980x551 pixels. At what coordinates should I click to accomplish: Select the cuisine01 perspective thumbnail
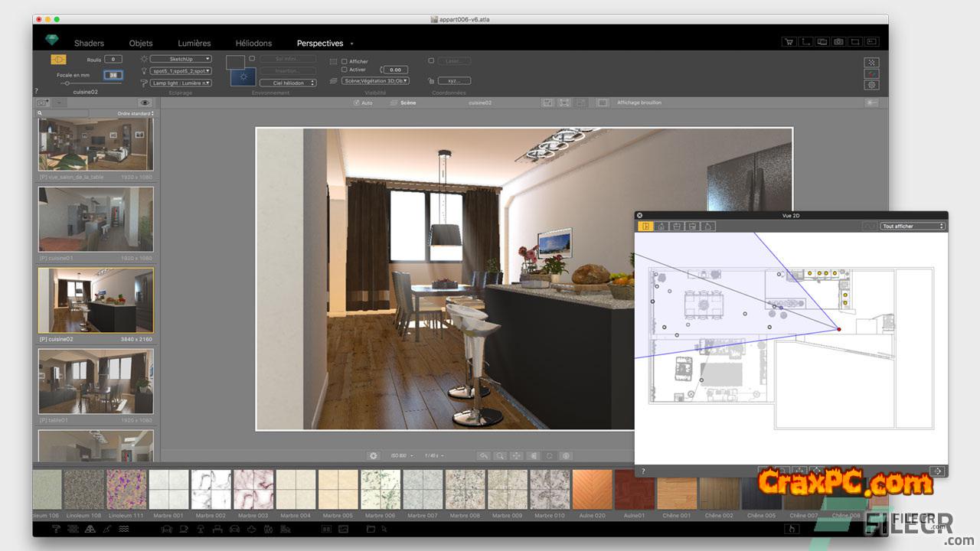(96, 218)
